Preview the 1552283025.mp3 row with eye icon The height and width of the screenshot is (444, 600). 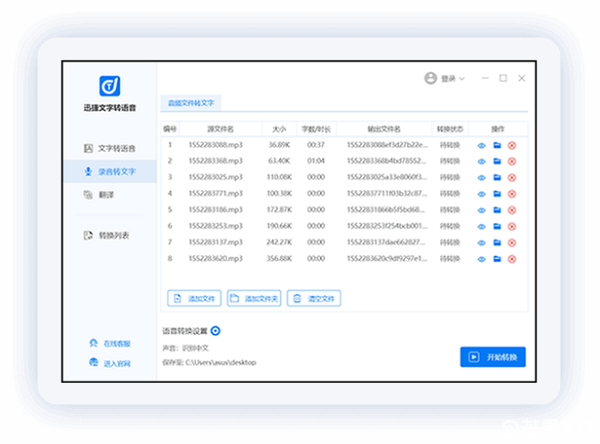[481, 178]
